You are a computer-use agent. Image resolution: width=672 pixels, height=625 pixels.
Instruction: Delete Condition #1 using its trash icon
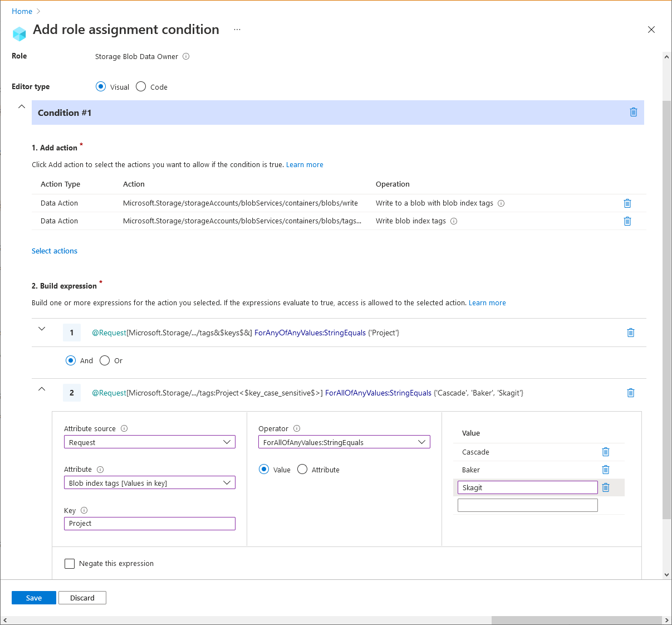pyautogui.click(x=633, y=112)
